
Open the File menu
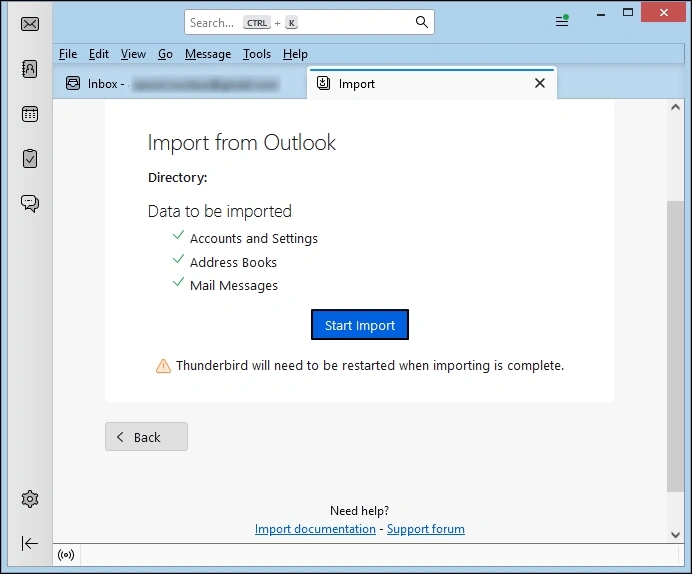click(x=68, y=54)
